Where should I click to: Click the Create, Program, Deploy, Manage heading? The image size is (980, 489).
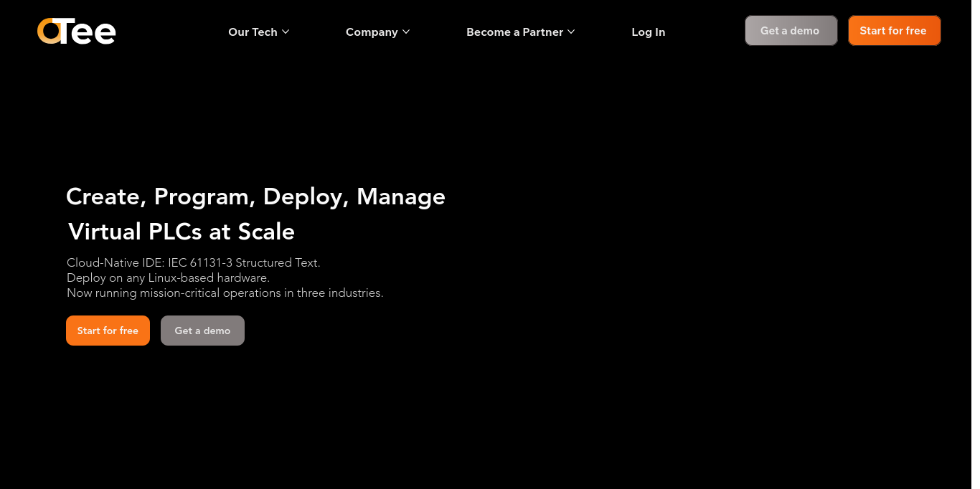[x=255, y=196]
